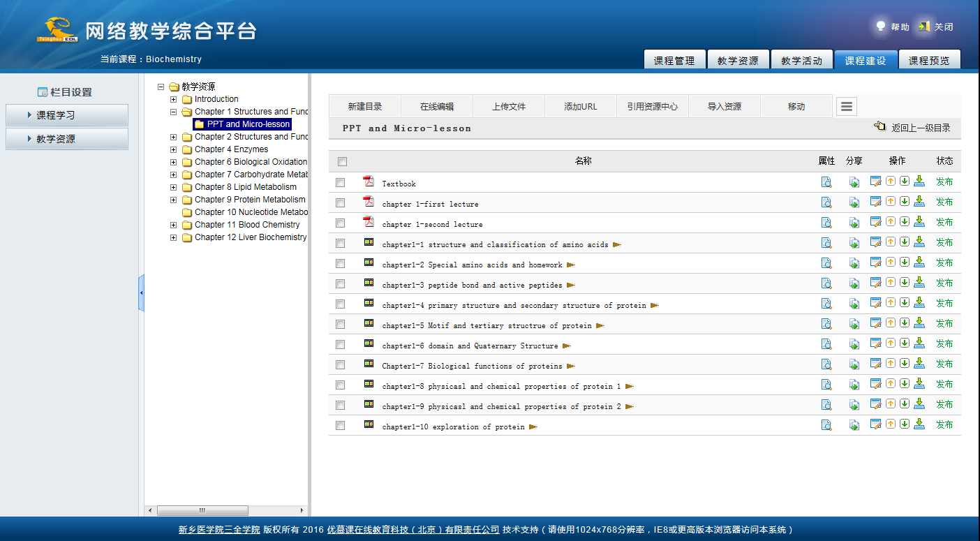Select checkbox for Chapter1-7 Biological functions
The height and width of the screenshot is (541, 980).
point(340,365)
